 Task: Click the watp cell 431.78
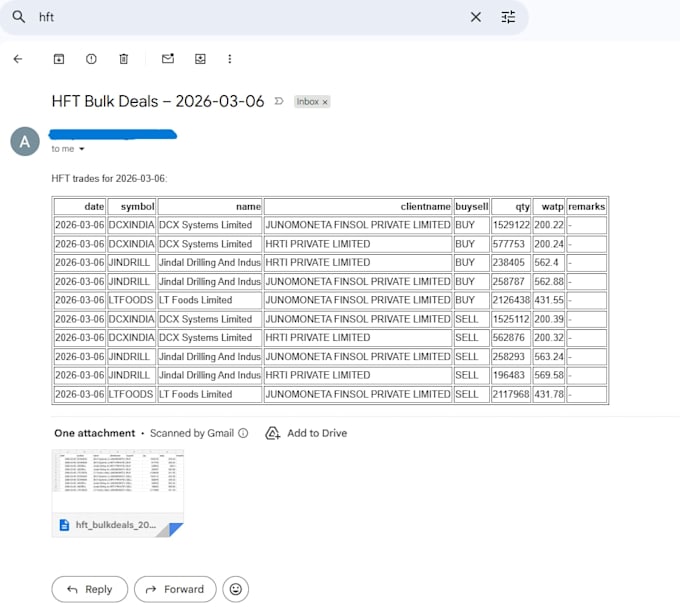[549, 394]
